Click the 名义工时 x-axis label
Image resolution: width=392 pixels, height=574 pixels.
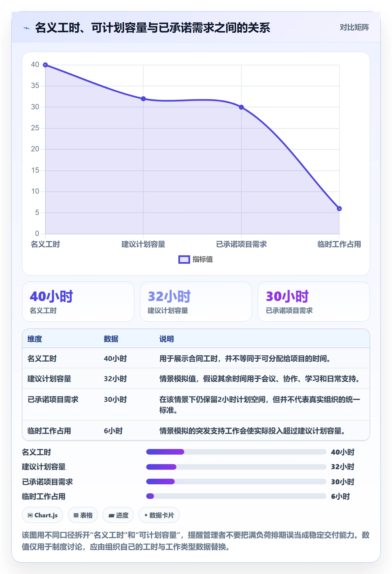[x=45, y=244]
